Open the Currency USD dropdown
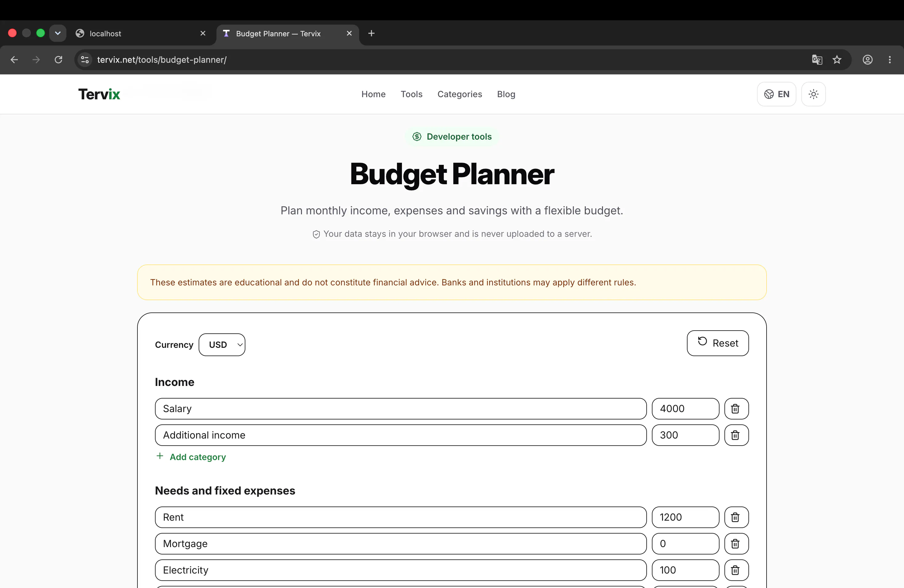This screenshot has width=904, height=588. 222,344
